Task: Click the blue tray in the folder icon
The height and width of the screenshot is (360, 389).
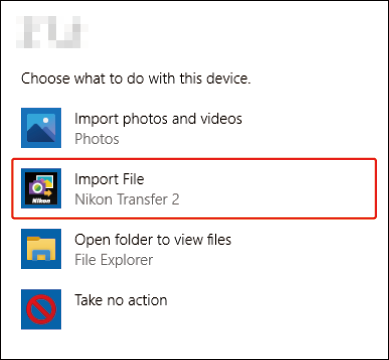Action: pyautogui.click(x=41, y=256)
